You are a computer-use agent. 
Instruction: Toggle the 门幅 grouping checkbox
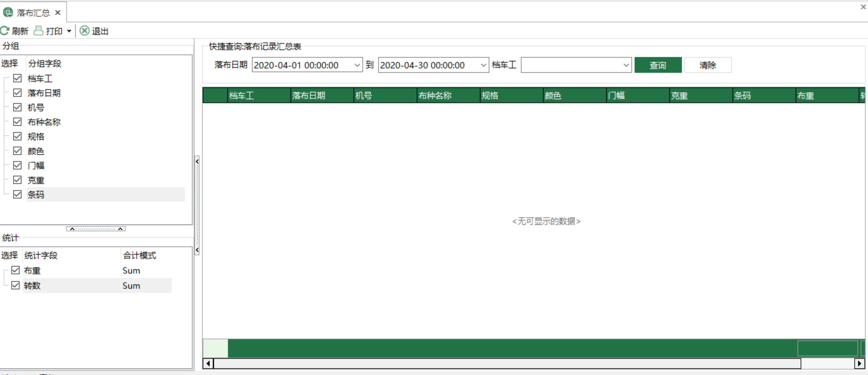[17, 165]
